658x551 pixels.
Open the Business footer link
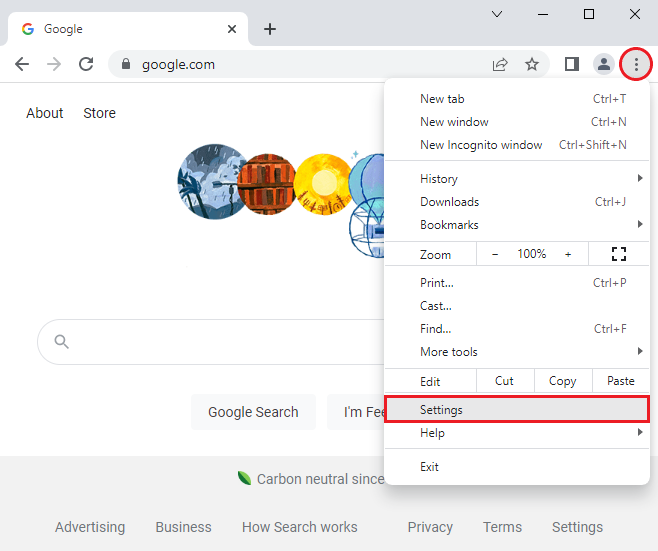(183, 527)
